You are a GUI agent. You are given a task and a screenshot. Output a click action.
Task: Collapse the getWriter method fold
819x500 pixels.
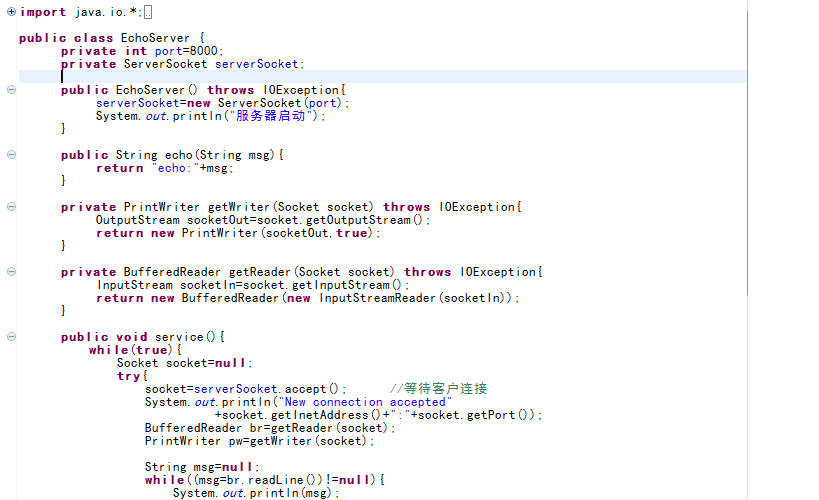tap(11, 207)
